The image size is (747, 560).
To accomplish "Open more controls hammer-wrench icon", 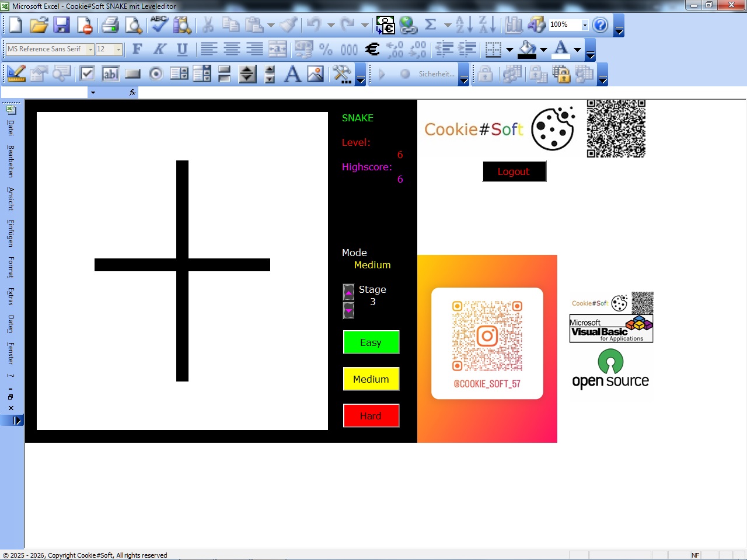I will (x=342, y=74).
